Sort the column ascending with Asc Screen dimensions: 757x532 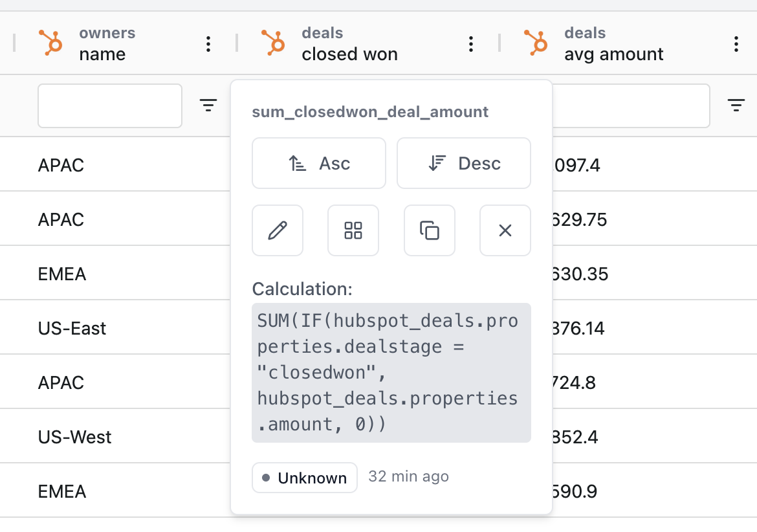pyautogui.click(x=318, y=163)
